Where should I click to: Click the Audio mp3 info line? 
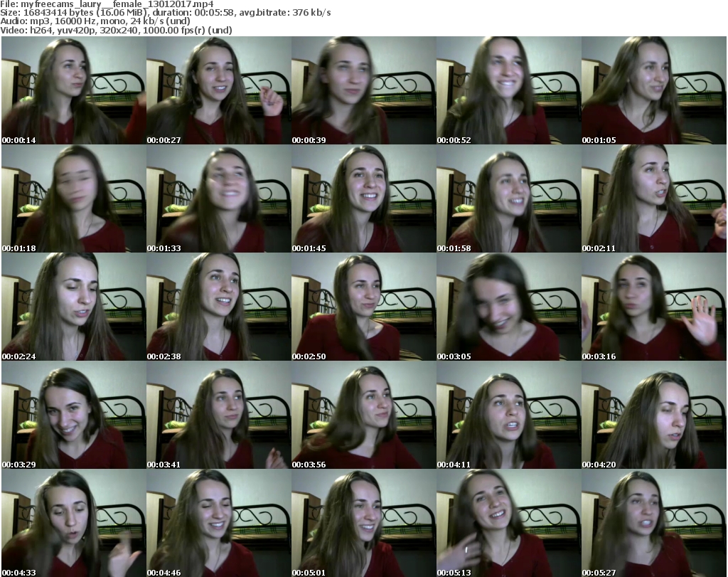click(95, 21)
